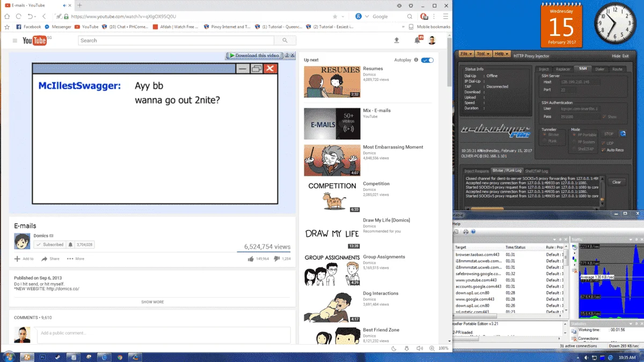The height and width of the screenshot is (362, 644).
Task: Clear the log with the Clear button
Action: tap(617, 182)
